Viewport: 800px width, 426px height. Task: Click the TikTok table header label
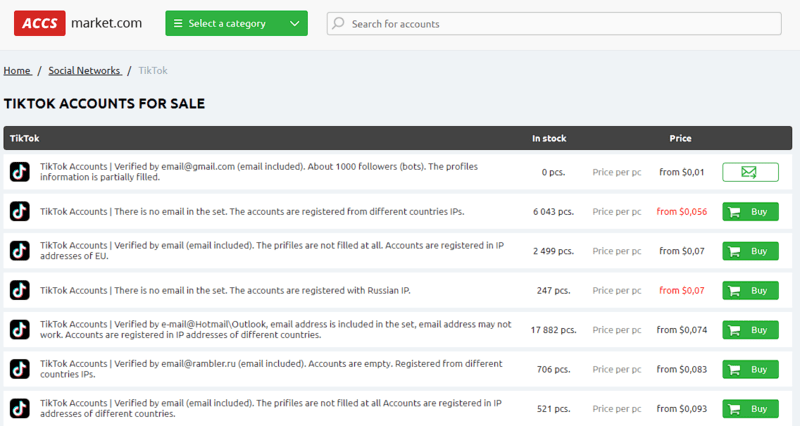click(24, 138)
